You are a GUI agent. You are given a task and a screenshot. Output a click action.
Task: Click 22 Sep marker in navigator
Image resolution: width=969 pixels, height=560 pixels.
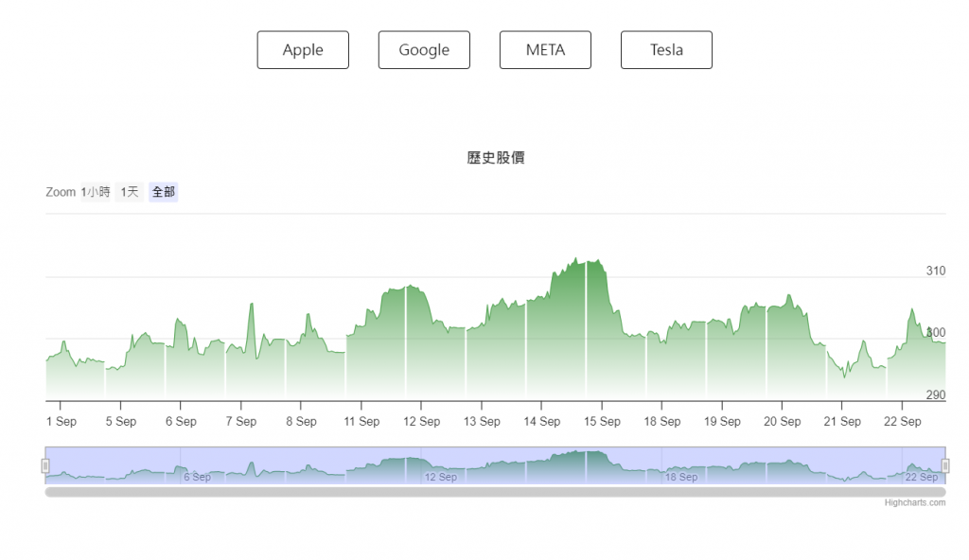tap(922, 477)
